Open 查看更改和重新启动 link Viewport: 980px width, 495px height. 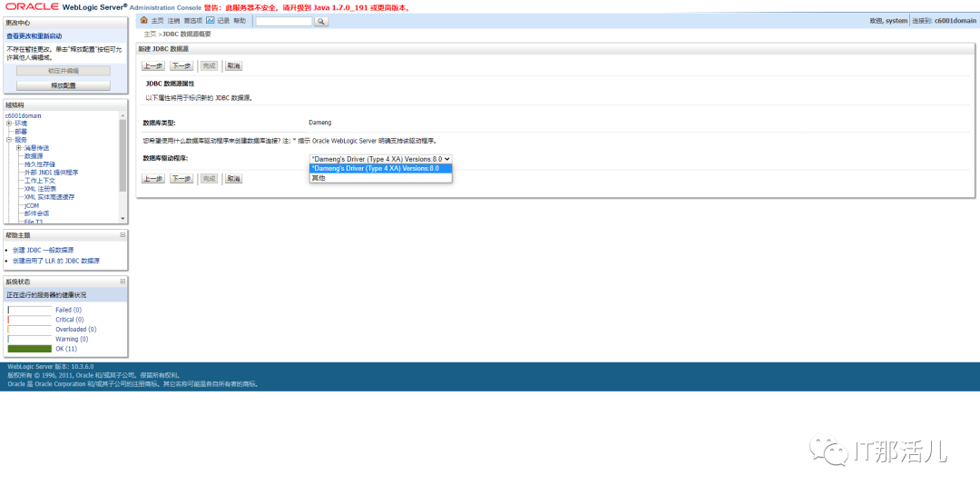pyautogui.click(x=34, y=36)
